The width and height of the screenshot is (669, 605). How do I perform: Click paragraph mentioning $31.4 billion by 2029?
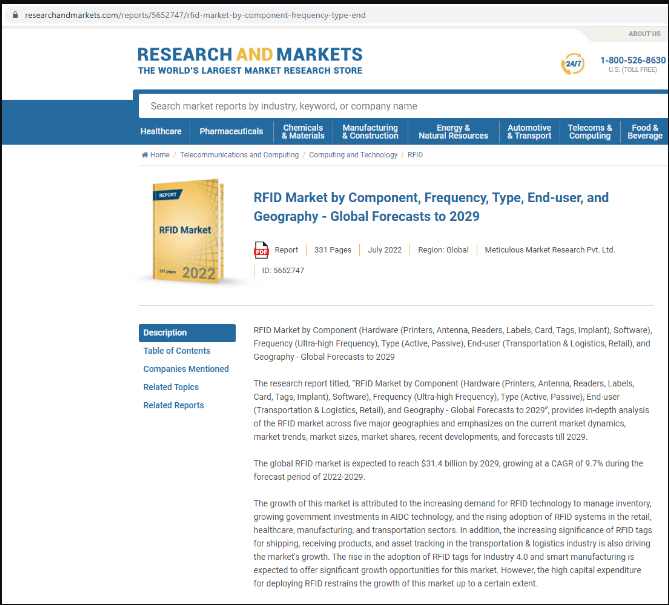tap(448, 470)
